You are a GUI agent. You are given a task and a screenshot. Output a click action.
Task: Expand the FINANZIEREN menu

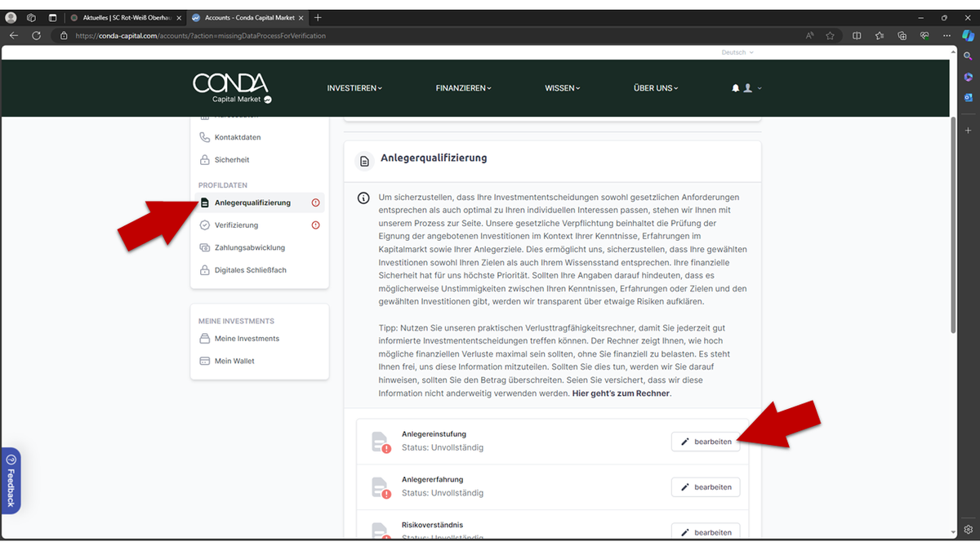[x=464, y=88]
